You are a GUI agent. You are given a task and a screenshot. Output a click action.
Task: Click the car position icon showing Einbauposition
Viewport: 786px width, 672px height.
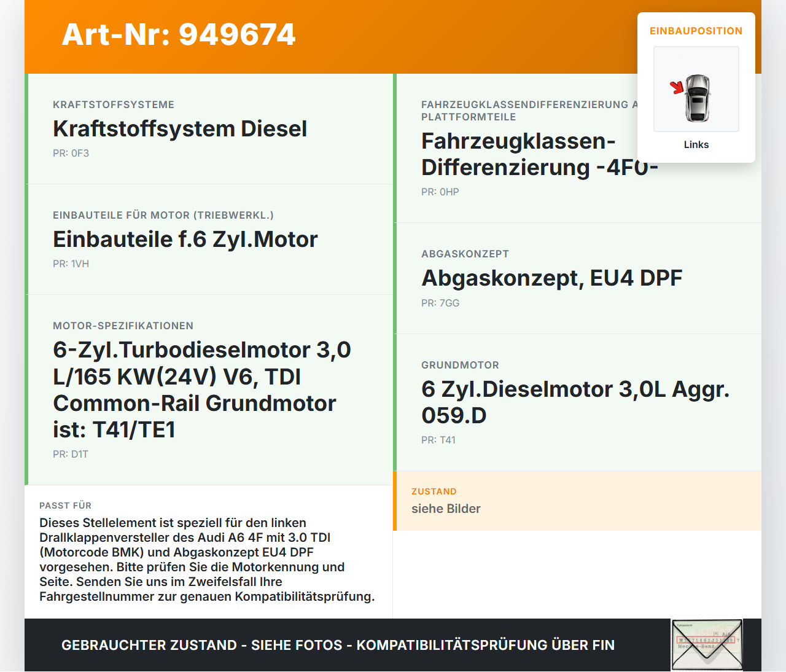point(696,89)
